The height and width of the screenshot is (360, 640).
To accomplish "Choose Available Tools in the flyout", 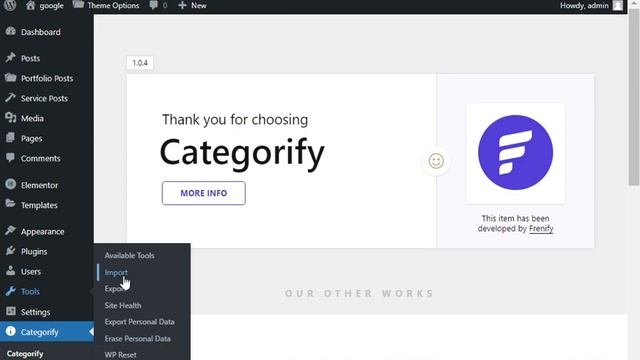I will 129,255.
